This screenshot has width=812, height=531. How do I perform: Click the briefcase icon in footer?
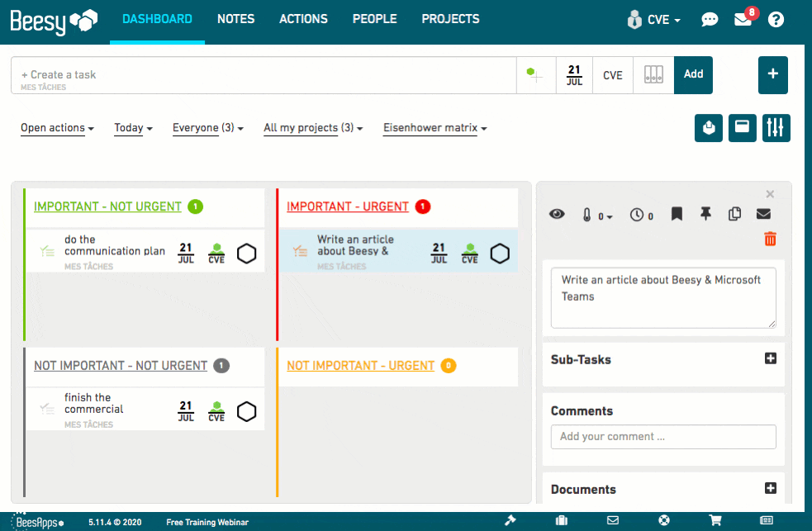pos(562,520)
